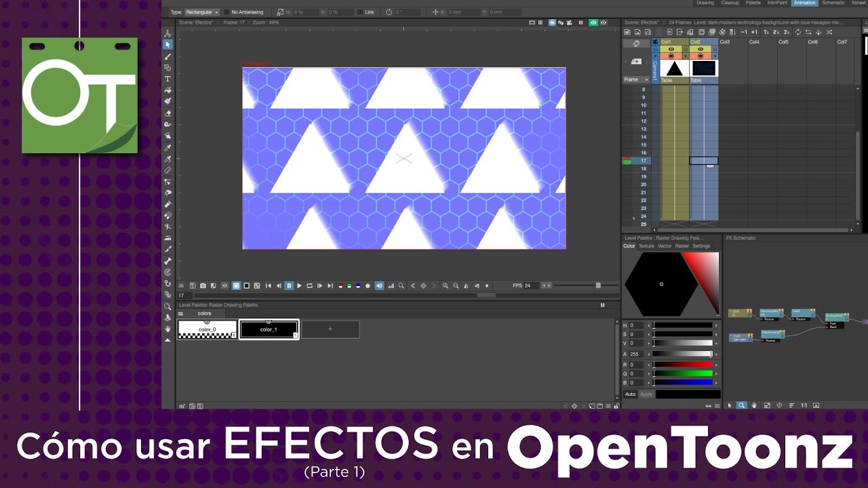868x488 pixels.
Task: Click the red R channel slider
Action: pos(683,365)
